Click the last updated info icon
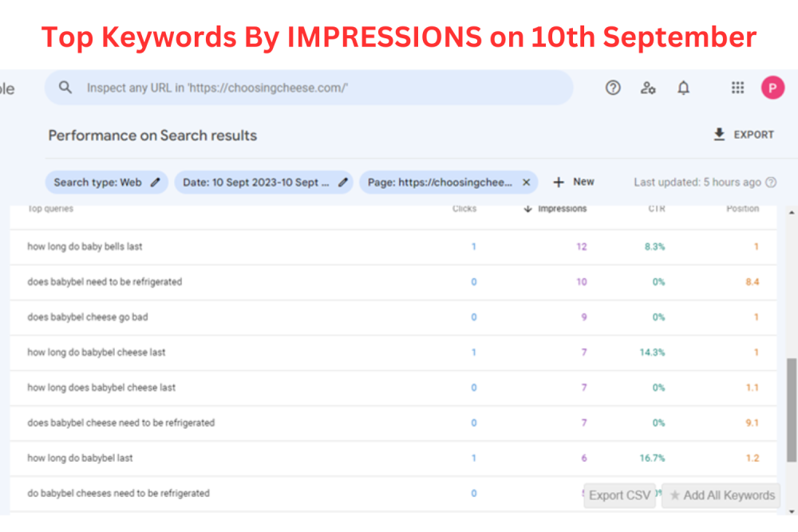Screen dimensions: 798x532 pyautogui.click(x=771, y=183)
